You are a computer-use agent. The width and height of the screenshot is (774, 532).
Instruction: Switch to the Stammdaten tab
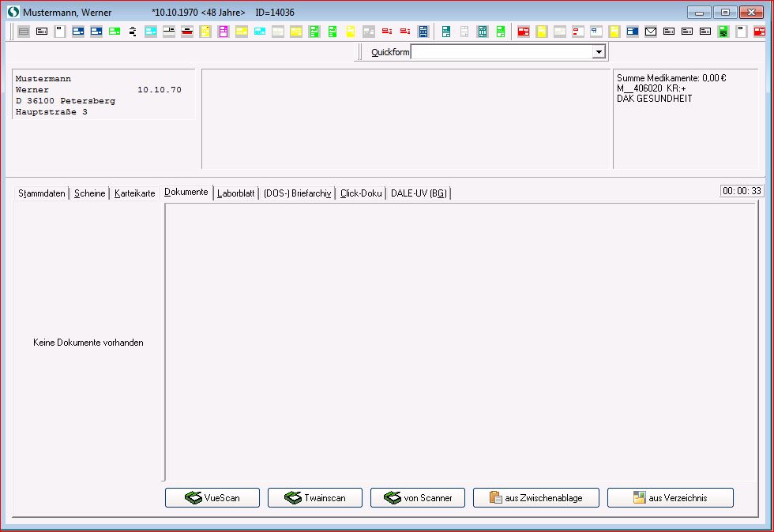point(42,193)
